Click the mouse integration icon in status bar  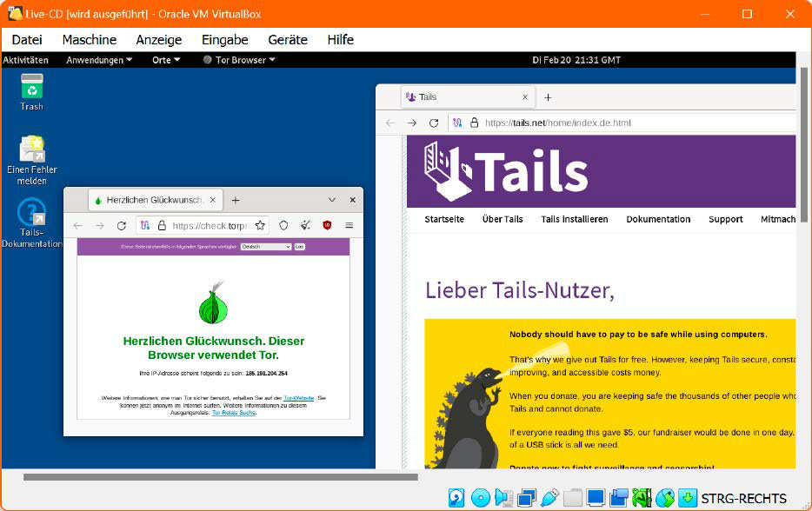665,498
